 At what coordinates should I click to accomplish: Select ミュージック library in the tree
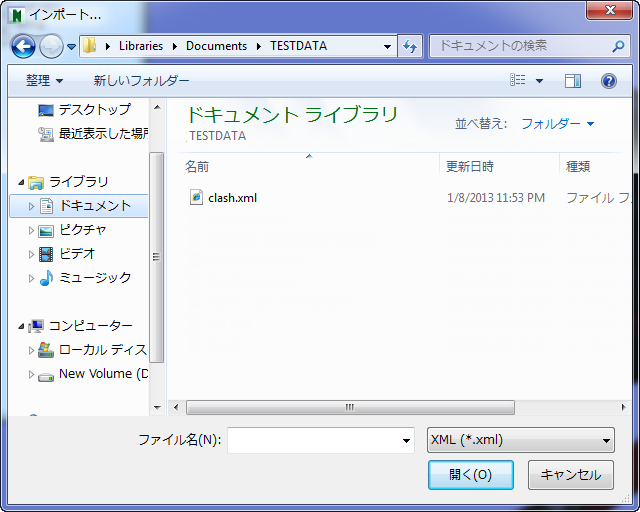(95, 278)
